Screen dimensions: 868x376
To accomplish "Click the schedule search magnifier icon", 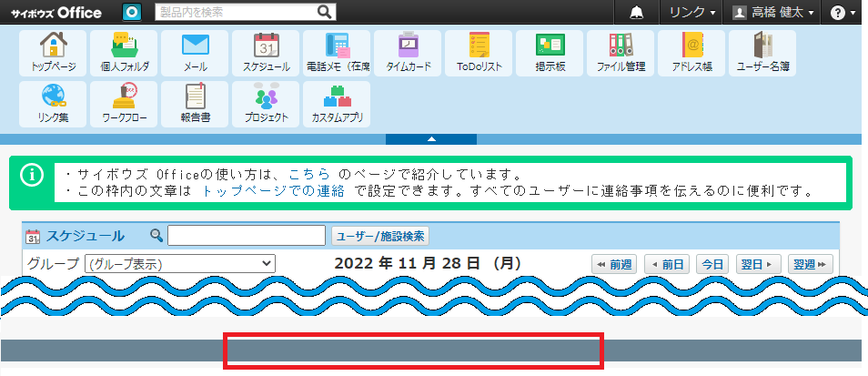I will pos(156,236).
